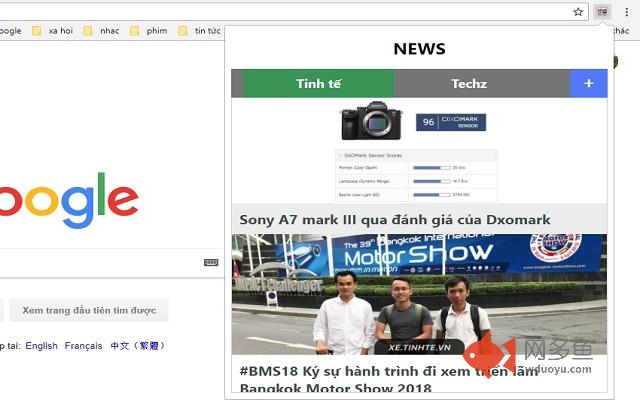Open the xa hoi bookmarks folder
This screenshot has width=640, height=400.
[53, 31]
